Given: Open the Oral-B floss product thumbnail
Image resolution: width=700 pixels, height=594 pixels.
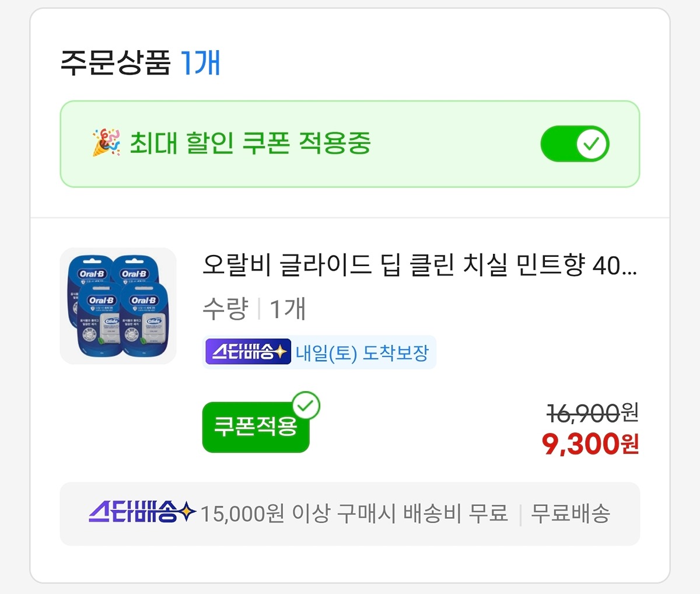Looking at the screenshot, I should point(118,306).
